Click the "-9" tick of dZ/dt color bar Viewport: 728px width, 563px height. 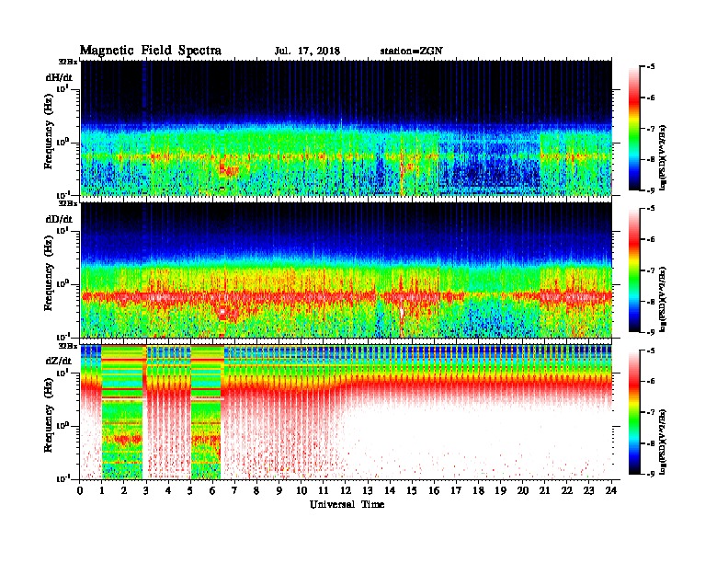tap(651, 474)
